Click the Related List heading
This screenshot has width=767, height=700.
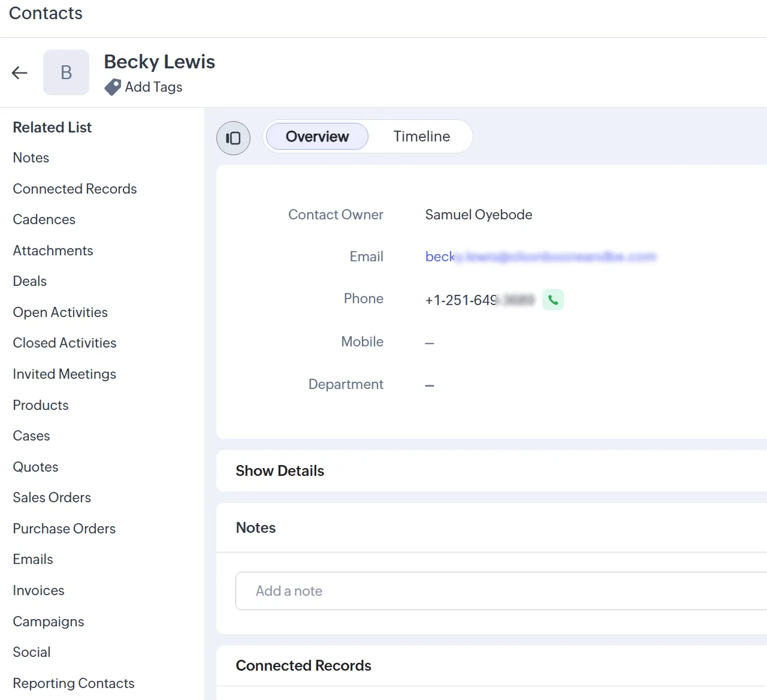[52, 127]
